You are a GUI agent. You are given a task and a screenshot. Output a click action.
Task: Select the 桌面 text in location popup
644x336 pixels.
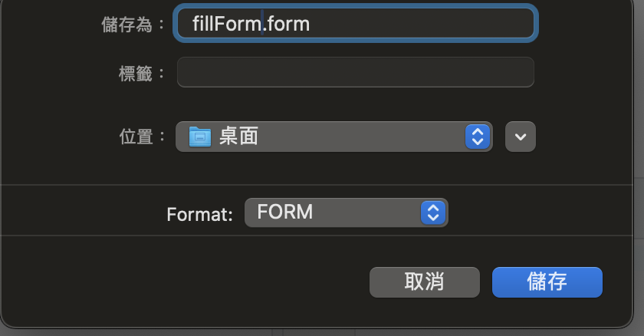tap(238, 136)
